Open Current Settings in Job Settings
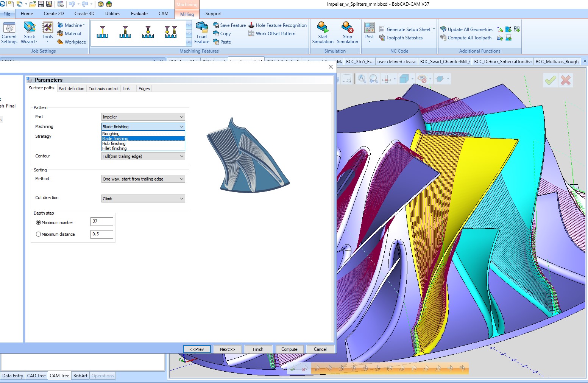 [9, 33]
